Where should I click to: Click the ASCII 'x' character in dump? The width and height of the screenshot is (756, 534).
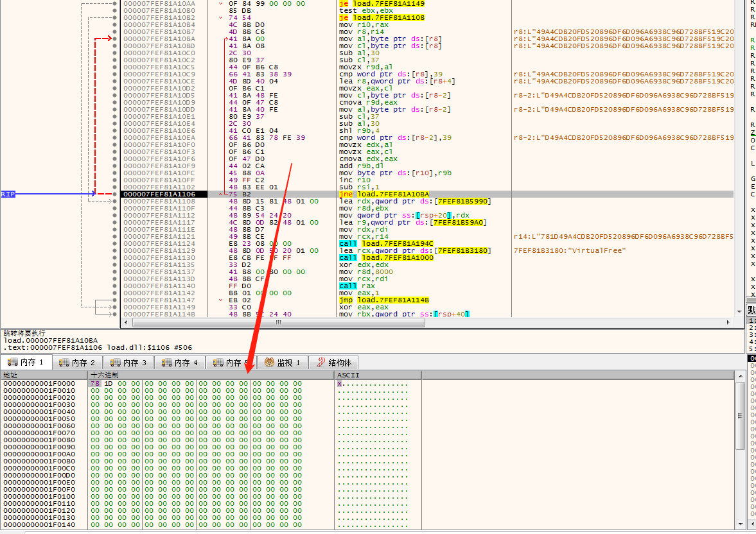click(339, 384)
